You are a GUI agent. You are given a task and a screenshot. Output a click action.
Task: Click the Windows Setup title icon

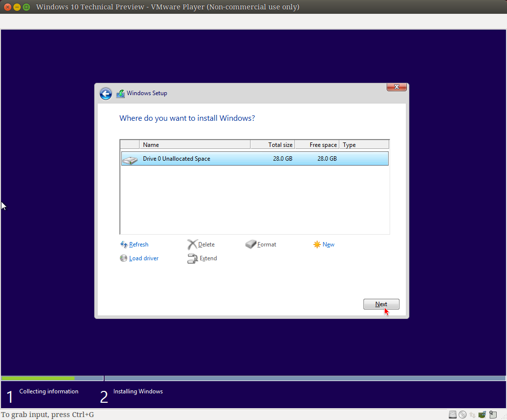[x=121, y=93]
